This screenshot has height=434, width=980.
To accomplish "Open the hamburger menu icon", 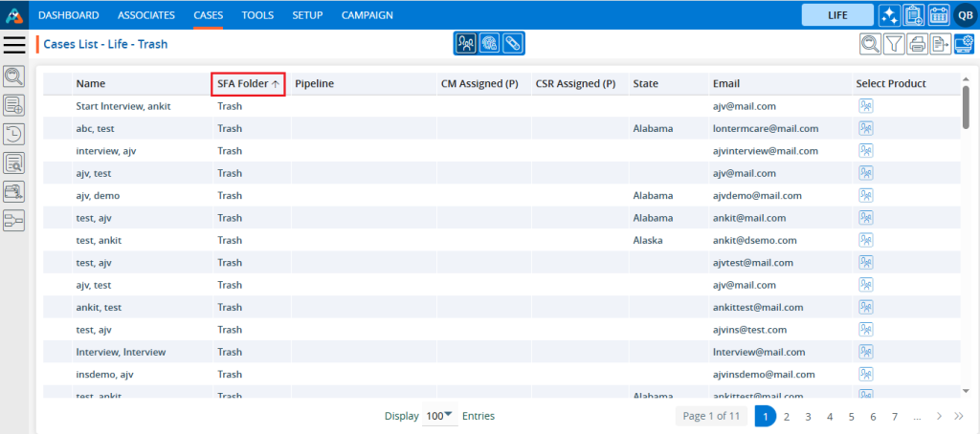I will pyautogui.click(x=15, y=44).
